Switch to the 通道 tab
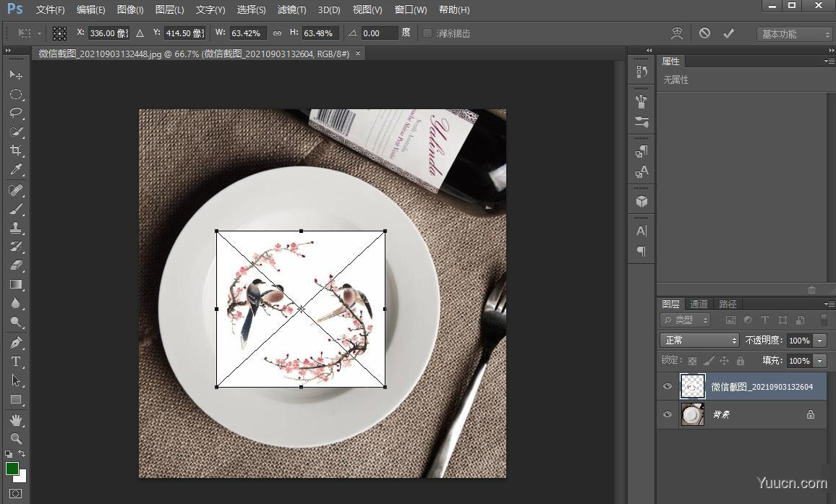This screenshot has height=504, width=836. [699, 304]
